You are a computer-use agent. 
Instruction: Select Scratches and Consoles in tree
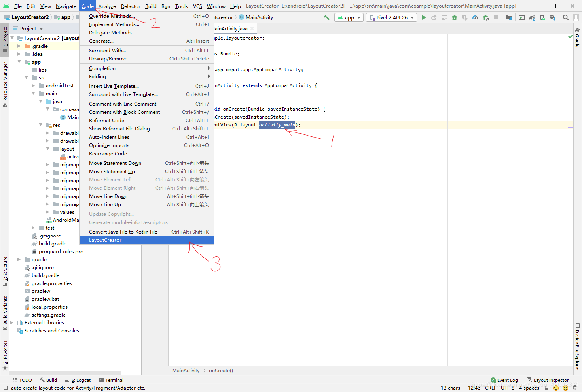(52, 331)
